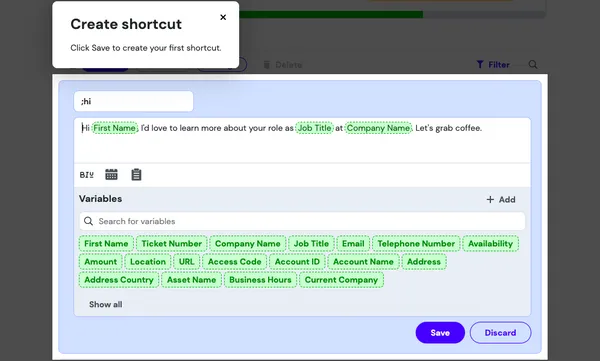Click the green progress bar at the top

(331, 15)
